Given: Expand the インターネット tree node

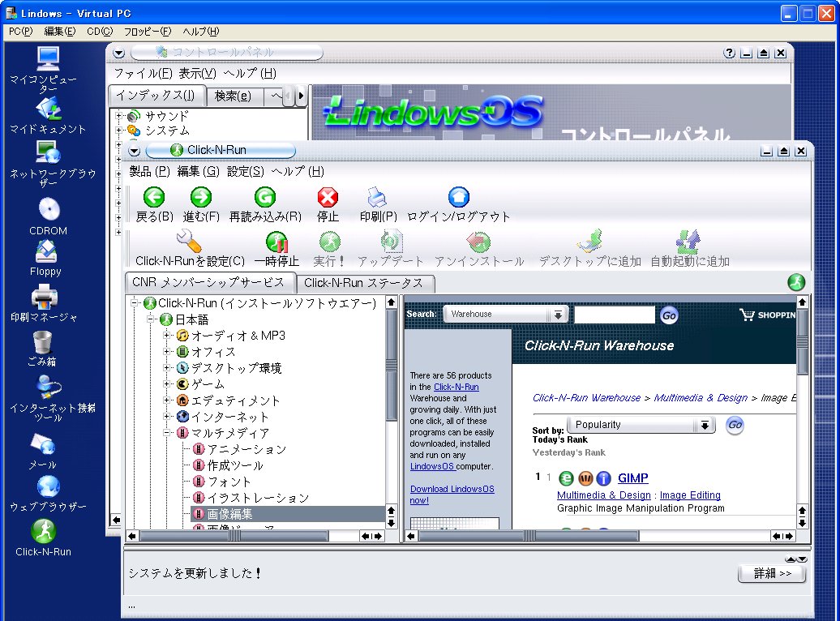Looking at the screenshot, I should (x=166, y=417).
